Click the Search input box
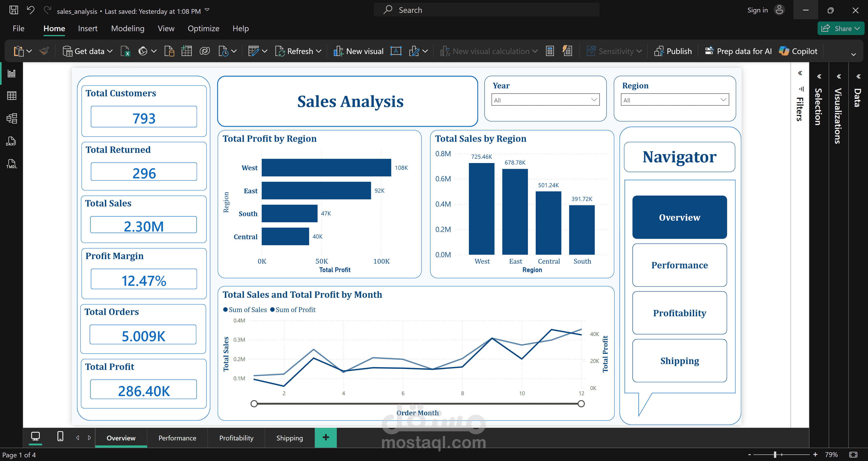 pyautogui.click(x=487, y=10)
